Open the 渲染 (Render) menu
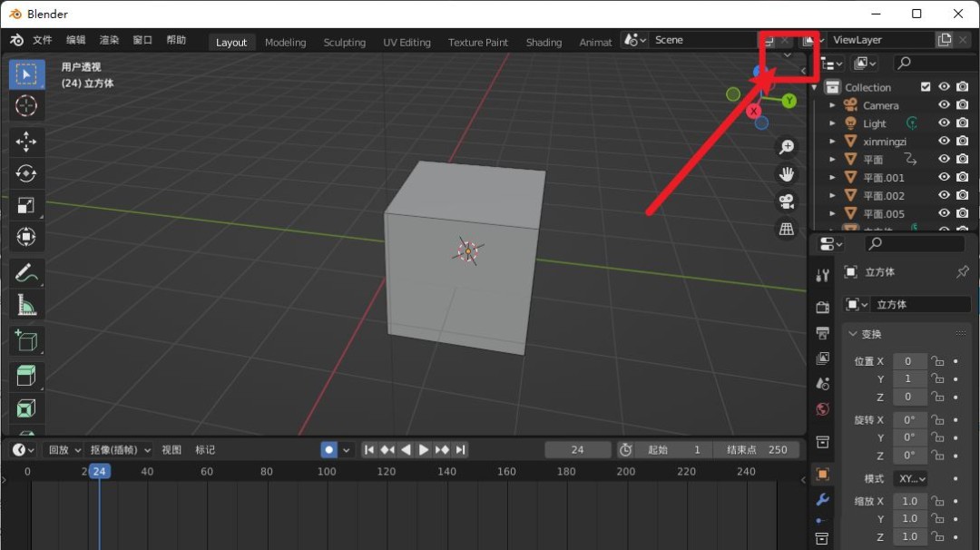Screen dimensions: 980x550 tap(112, 39)
